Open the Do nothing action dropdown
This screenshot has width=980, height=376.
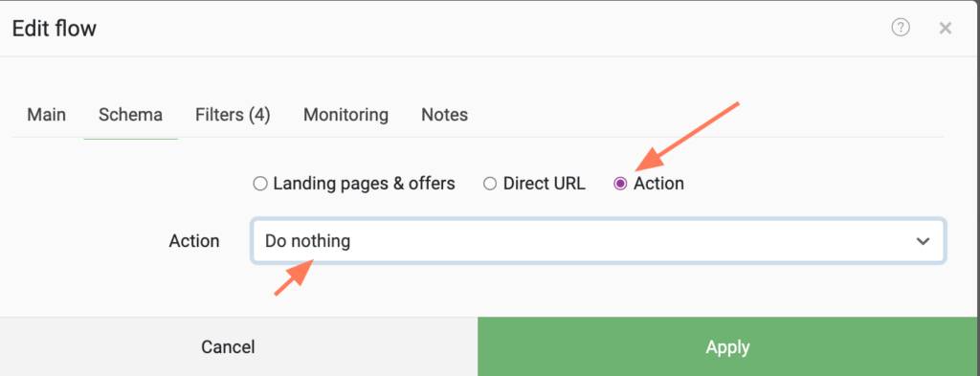(598, 241)
